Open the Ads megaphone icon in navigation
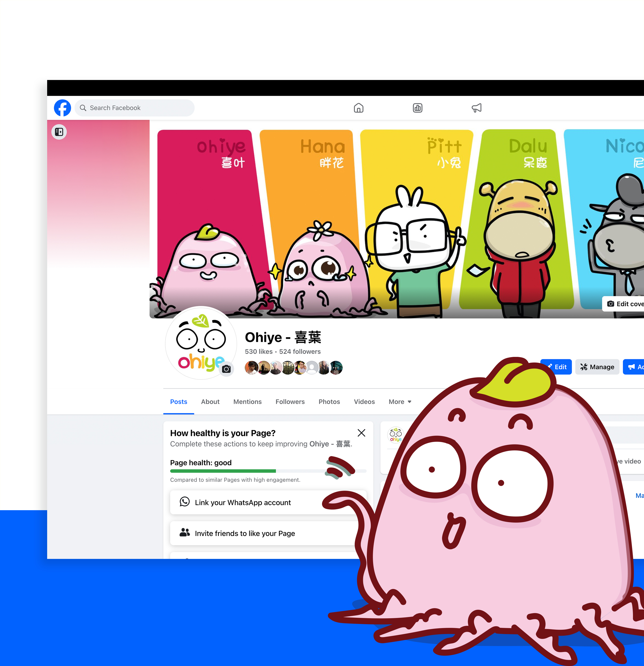Screen dimensions: 644x666 click(x=476, y=108)
